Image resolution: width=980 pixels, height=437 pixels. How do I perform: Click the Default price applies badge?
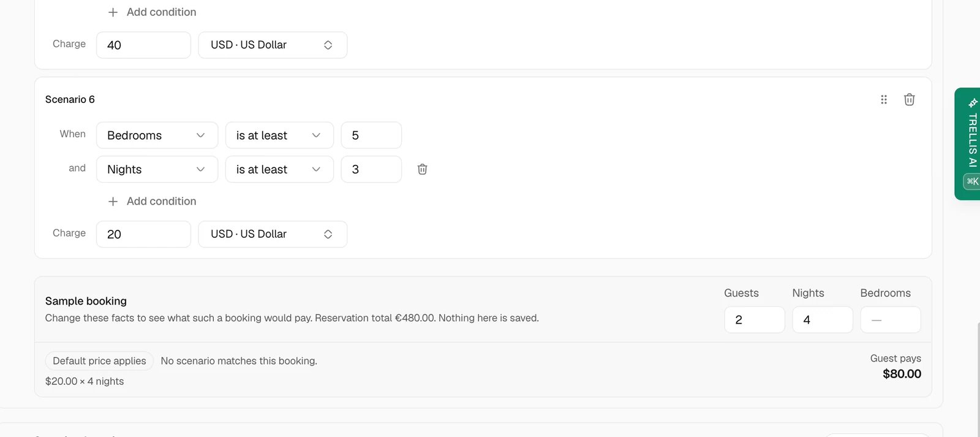[x=99, y=361]
